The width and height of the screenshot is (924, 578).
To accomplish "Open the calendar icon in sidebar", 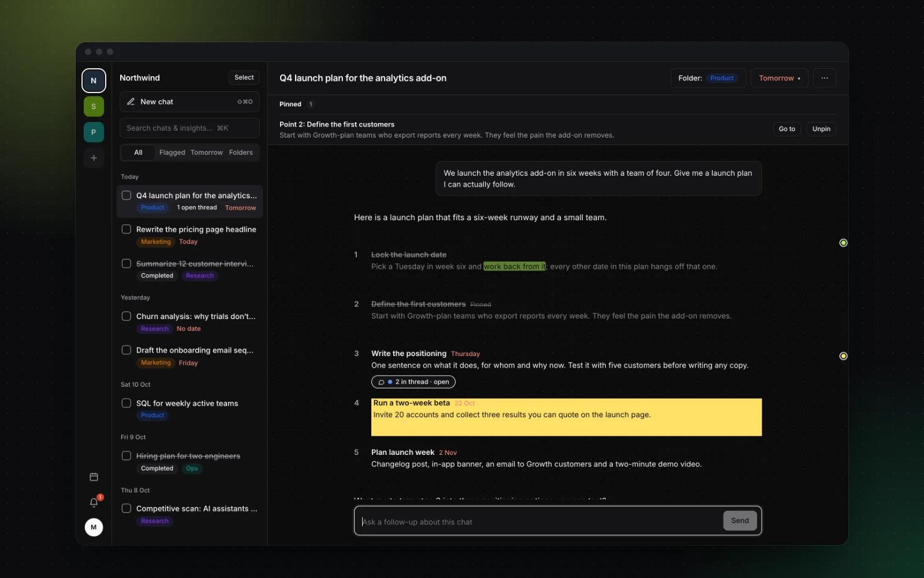I will (x=94, y=477).
